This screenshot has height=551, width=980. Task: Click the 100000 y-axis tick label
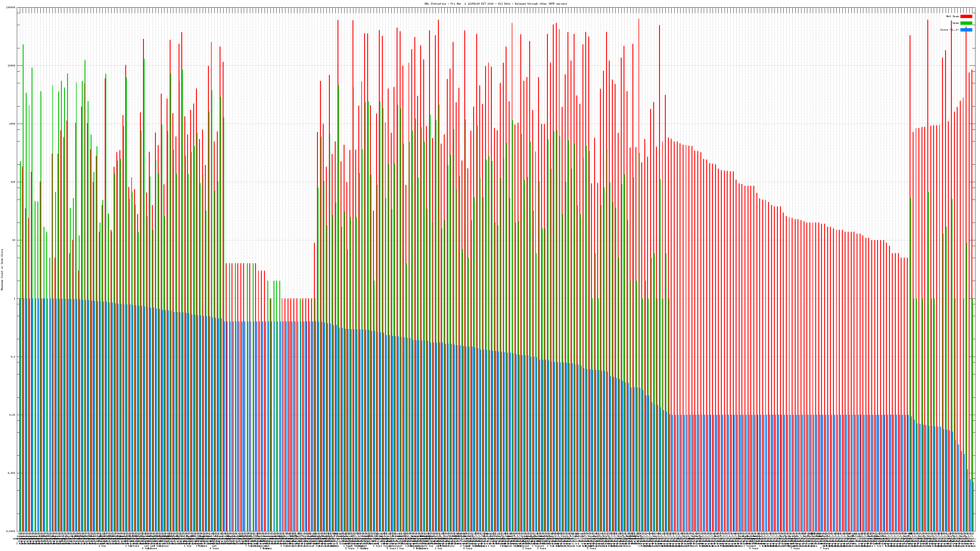pos(11,8)
